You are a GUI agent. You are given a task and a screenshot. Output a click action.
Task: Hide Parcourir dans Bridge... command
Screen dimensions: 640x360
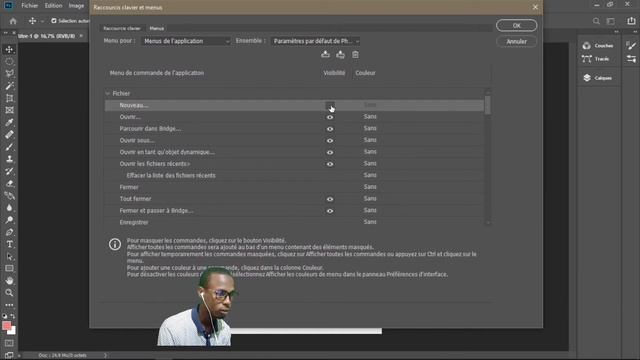330,129
